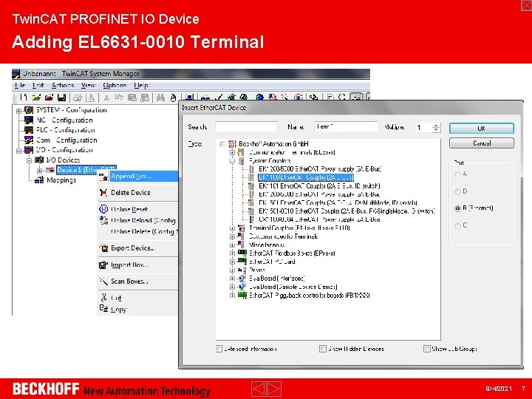Select port radio button C

(x=457, y=225)
